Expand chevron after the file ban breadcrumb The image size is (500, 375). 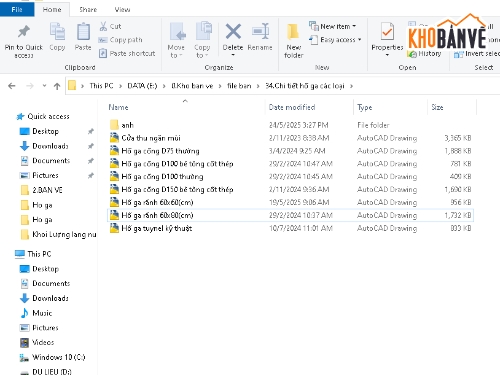coord(258,86)
